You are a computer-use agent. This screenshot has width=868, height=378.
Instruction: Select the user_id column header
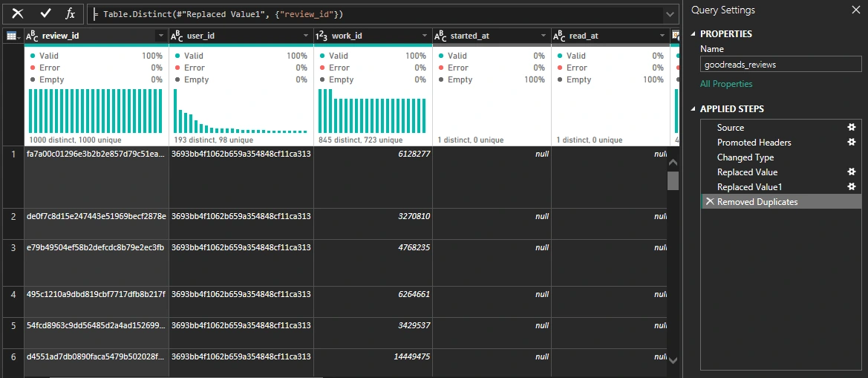click(241, 36)
